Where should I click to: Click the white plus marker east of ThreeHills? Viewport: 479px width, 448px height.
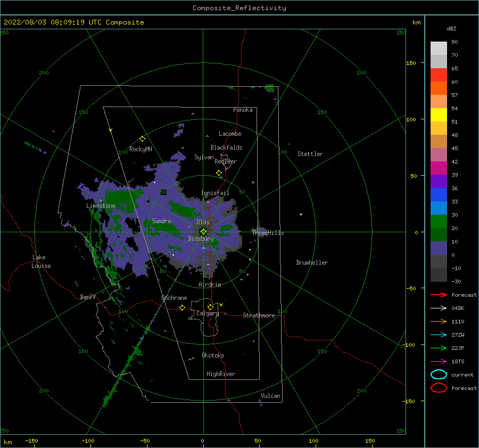coord(301,214)
